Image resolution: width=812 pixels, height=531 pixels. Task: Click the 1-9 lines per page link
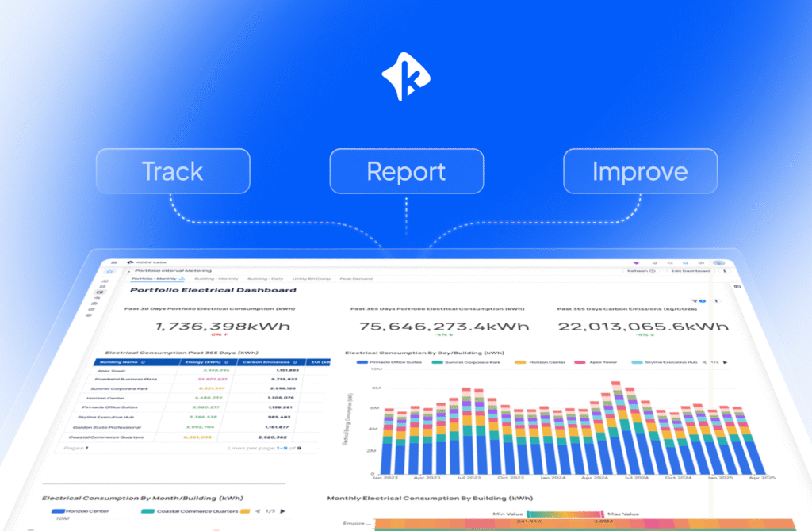click(x=282, y=448)
